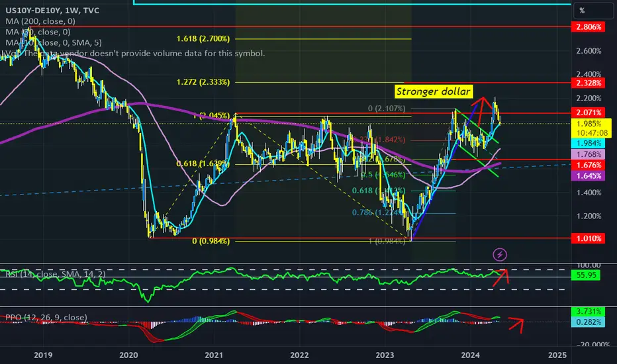The width and height of the screenshot is (617, 364).
Task: Click the US10Y-DE10Y symbol title
Action: click(52, 10)
